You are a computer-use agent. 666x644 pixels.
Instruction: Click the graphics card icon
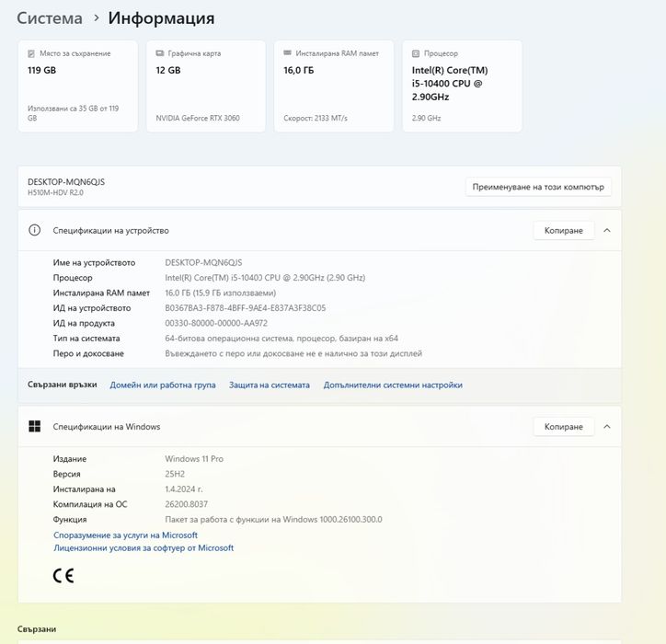click(160, 53)
